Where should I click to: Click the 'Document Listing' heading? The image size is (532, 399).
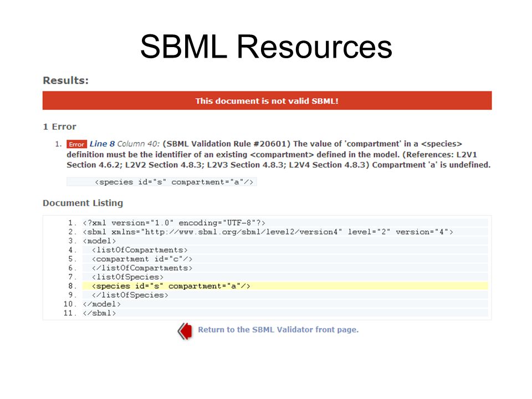click(x=83, y=203)
